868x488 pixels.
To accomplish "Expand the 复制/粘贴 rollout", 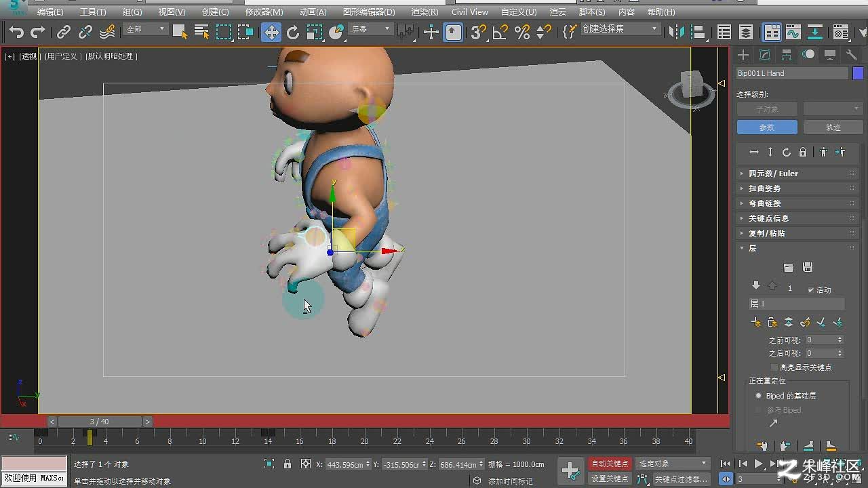I will click(x=797, y=233).
